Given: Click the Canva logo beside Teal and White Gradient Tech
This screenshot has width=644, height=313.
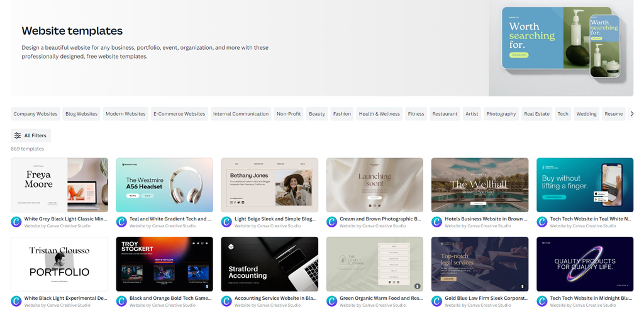Looking at the screenshot, I should point(121,222).
